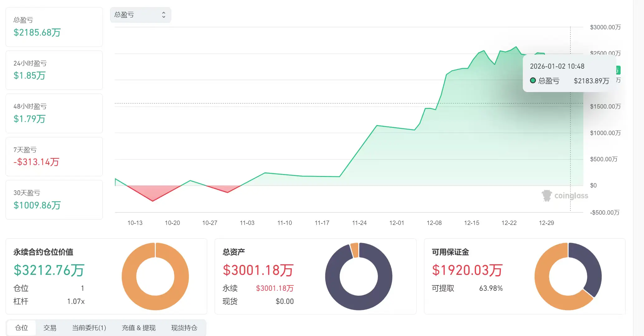Screen dimensions: 644x336
Task: Click the $500.00万 y-axis label
Action: (x=604, y=159)
